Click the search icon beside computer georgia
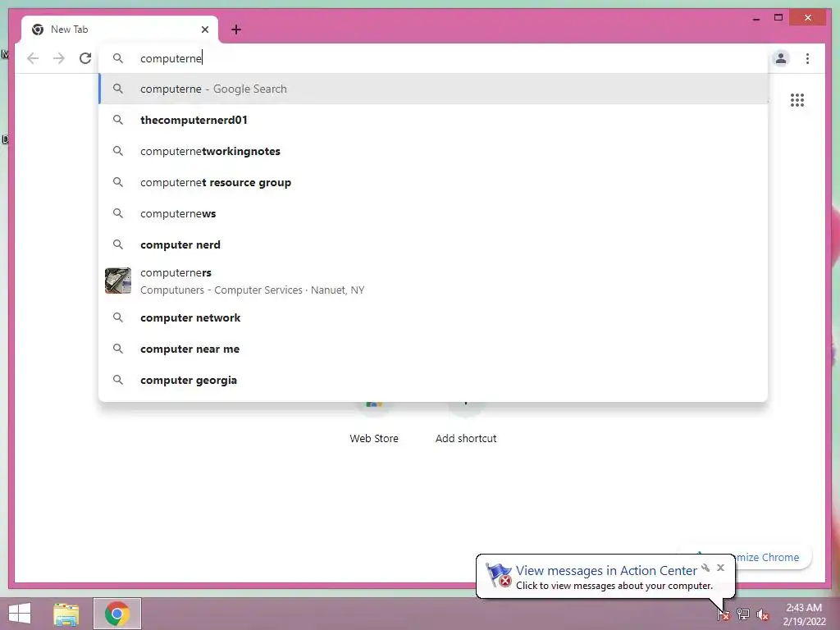 pyautogui.click(x=118, y=380)
